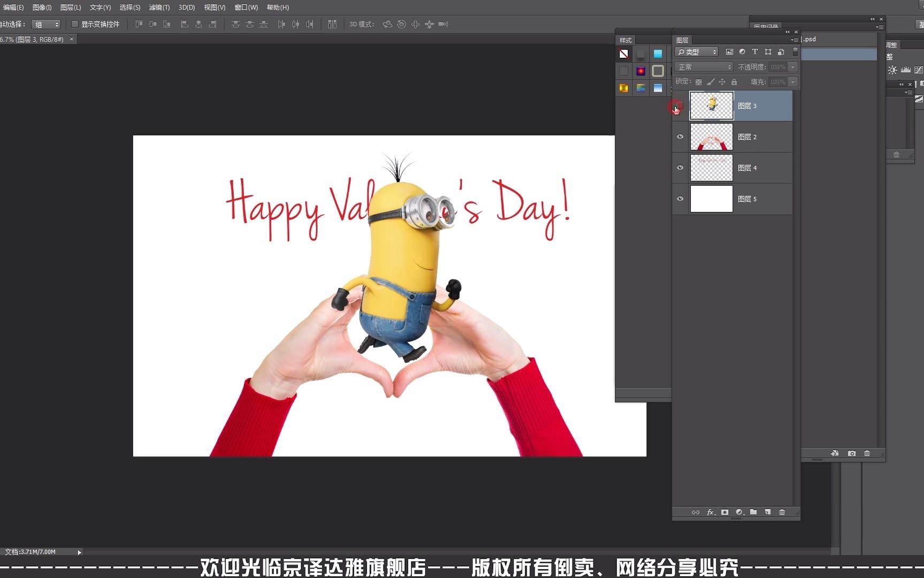924x578 pixels.
Task: Click the align top edges icon
Action: [139, 24]
